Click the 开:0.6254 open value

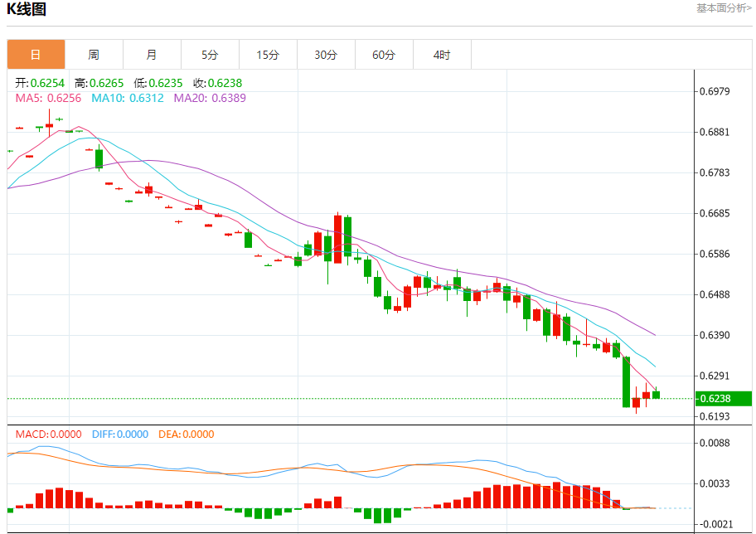(x=40, y=83)
